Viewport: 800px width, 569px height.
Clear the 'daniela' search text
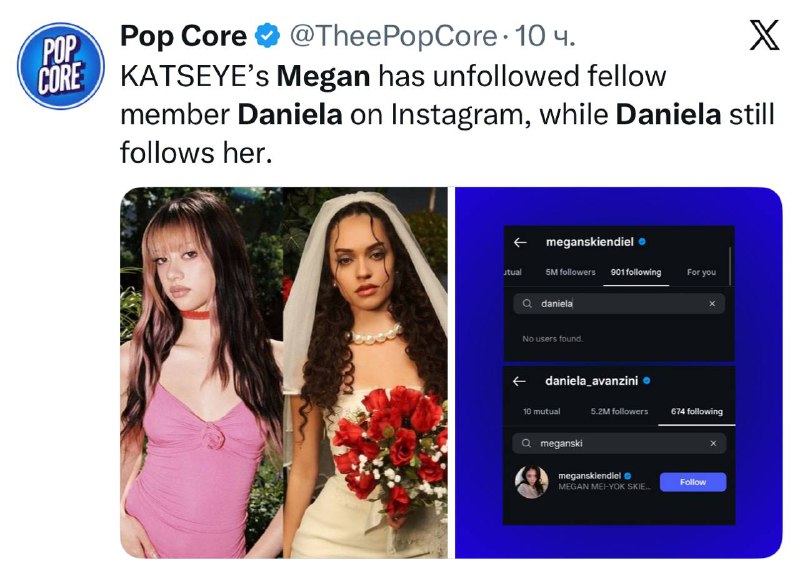point(712,303)
